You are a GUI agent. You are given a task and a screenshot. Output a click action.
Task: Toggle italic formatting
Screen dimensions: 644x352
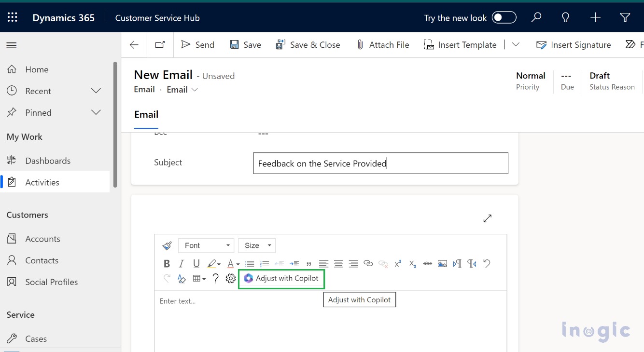point(182,264)
